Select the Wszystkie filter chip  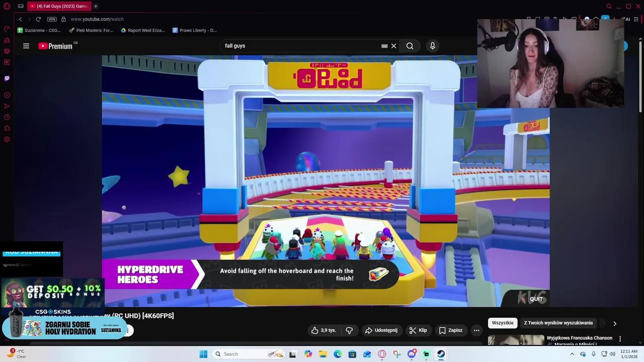coord(503,323)
